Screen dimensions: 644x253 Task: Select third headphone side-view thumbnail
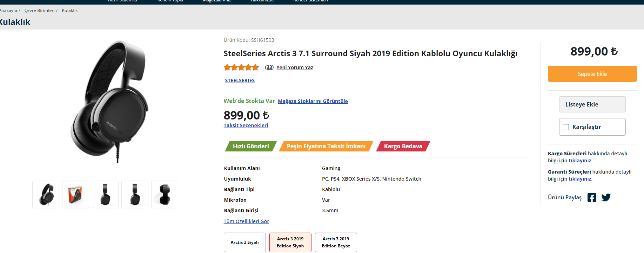pos(105,194)
